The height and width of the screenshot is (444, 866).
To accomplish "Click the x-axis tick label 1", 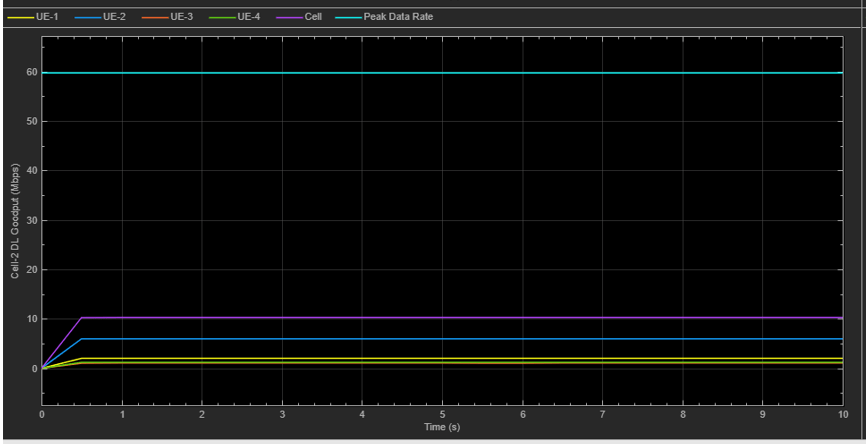I will (x=122, y=414).
